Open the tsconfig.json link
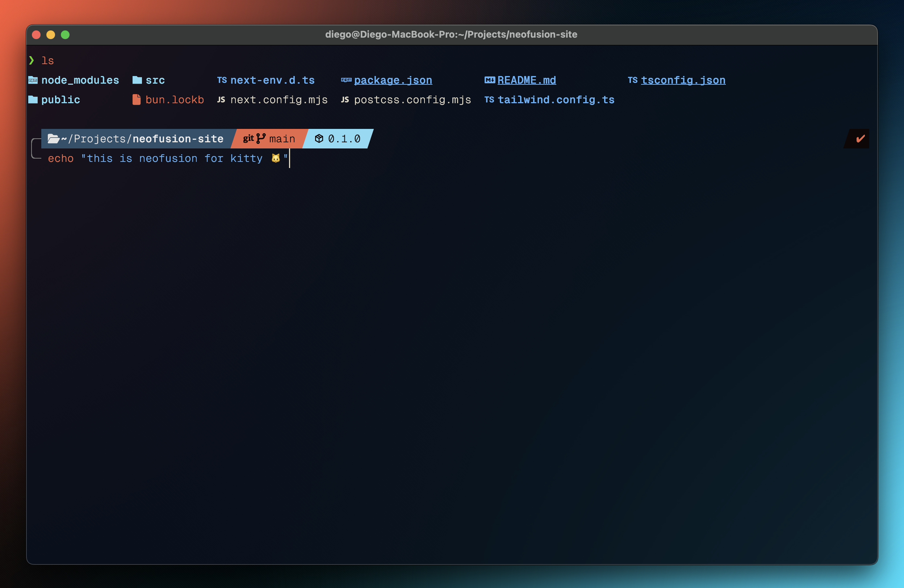The height and width of the screenshot is (588, 904). [x=683, y=80]
